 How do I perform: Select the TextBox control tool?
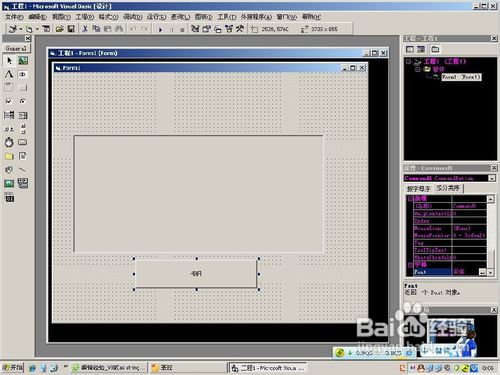tap(23, 74)
